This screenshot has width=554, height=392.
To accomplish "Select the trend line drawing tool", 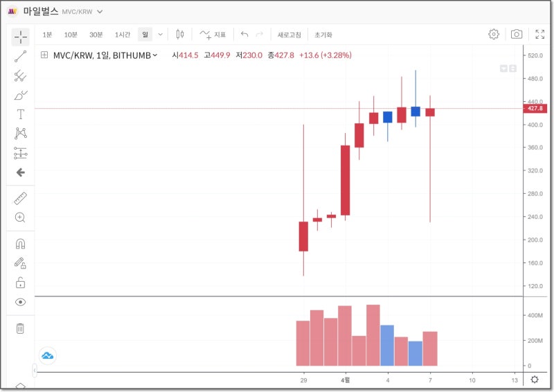I will (x=21, y=56).
